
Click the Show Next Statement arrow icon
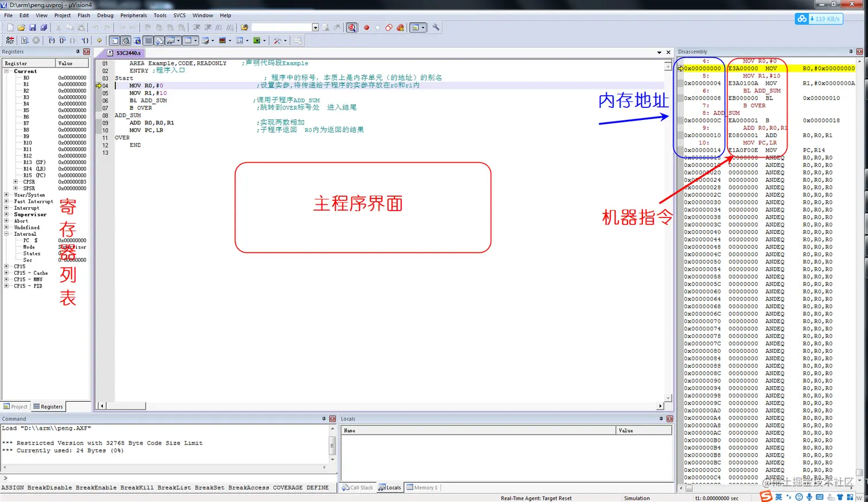click(x=99, y=41)
